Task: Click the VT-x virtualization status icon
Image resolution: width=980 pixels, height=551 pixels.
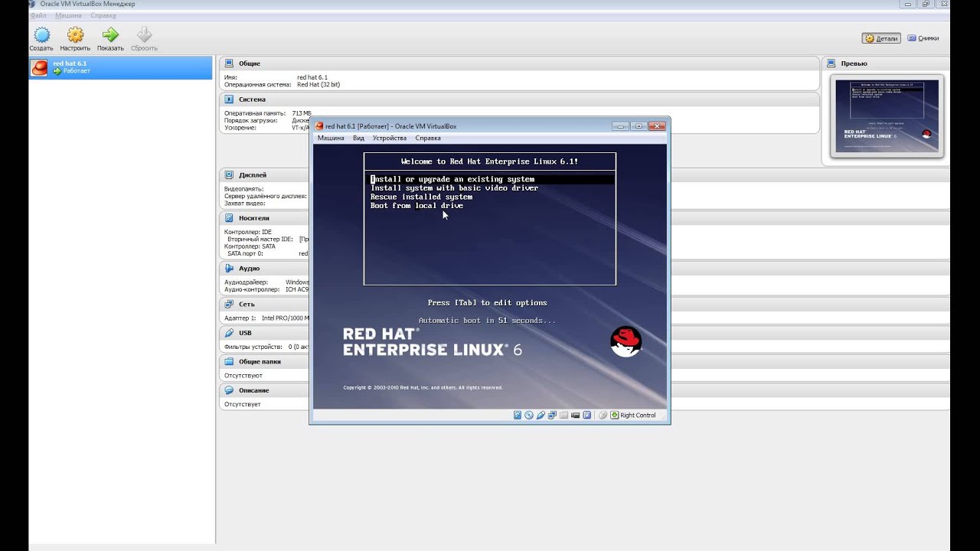Action: tap(586, 415)
